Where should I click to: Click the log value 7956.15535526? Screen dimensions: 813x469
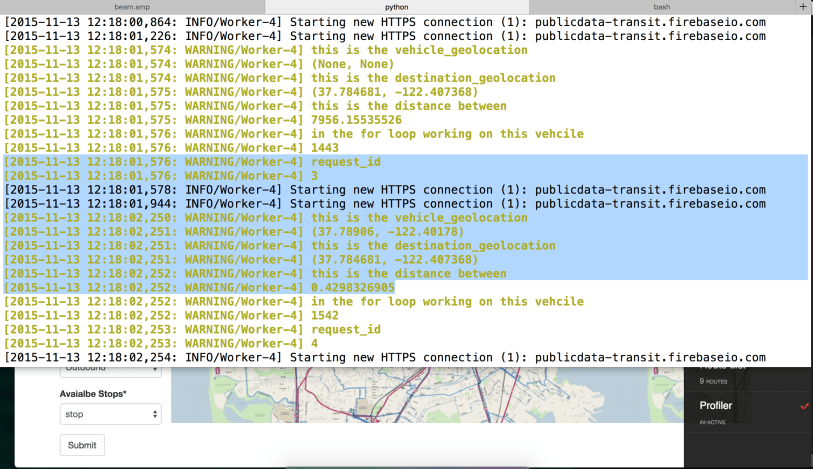pos(356,120)
